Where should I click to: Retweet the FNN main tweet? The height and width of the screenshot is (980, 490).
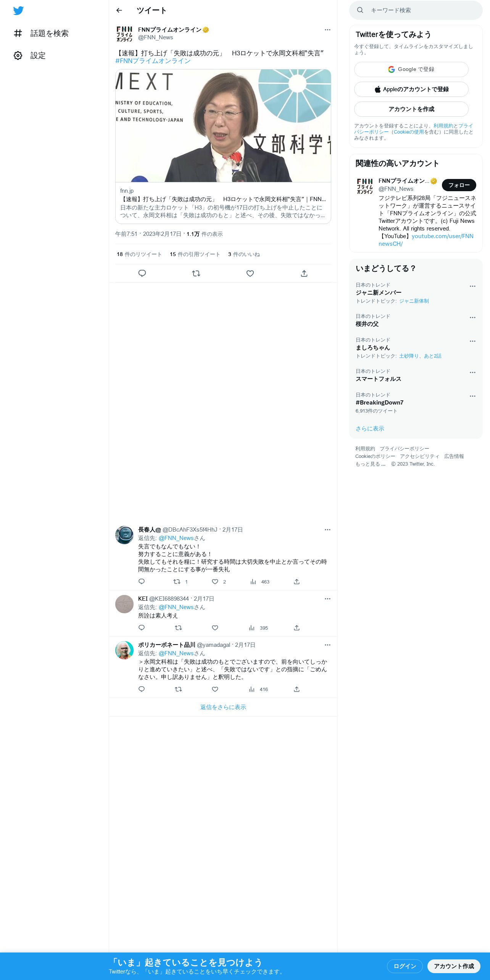196,273
